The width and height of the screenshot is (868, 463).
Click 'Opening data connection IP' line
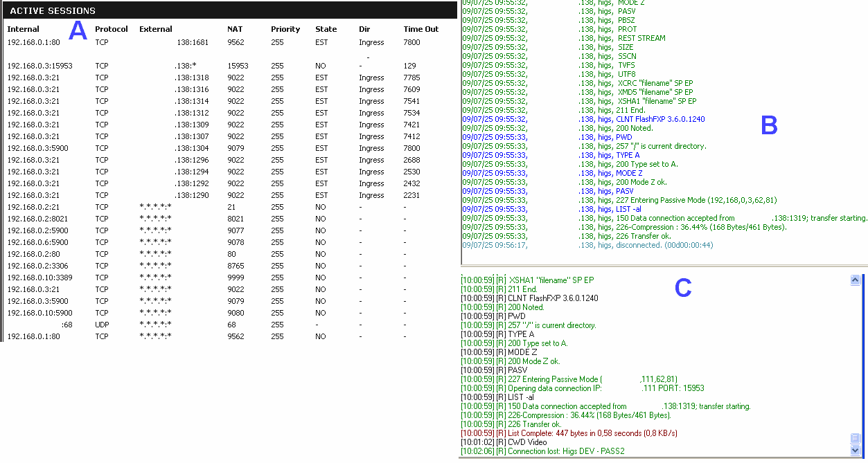[x=583, y=388]
